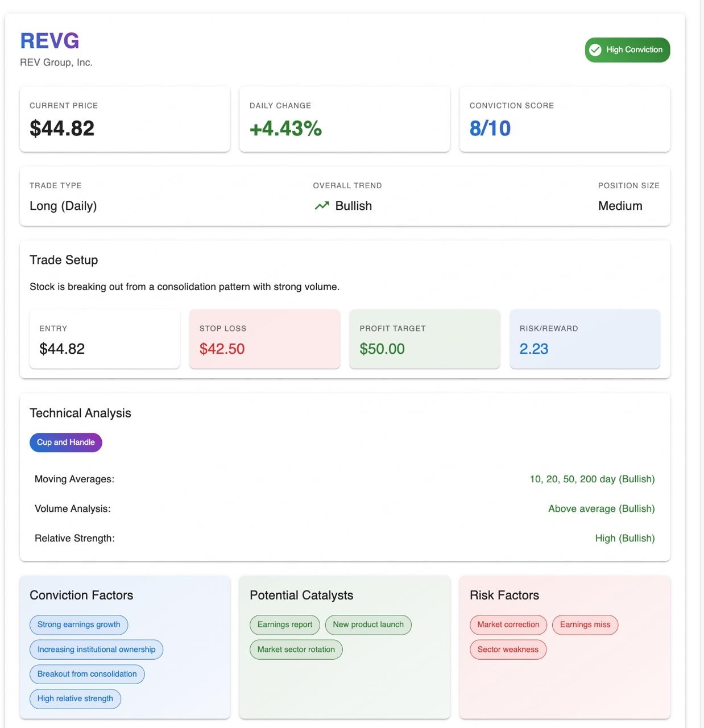
Task: Click the Above average (Bullish) value
Action: coord(602,508)
